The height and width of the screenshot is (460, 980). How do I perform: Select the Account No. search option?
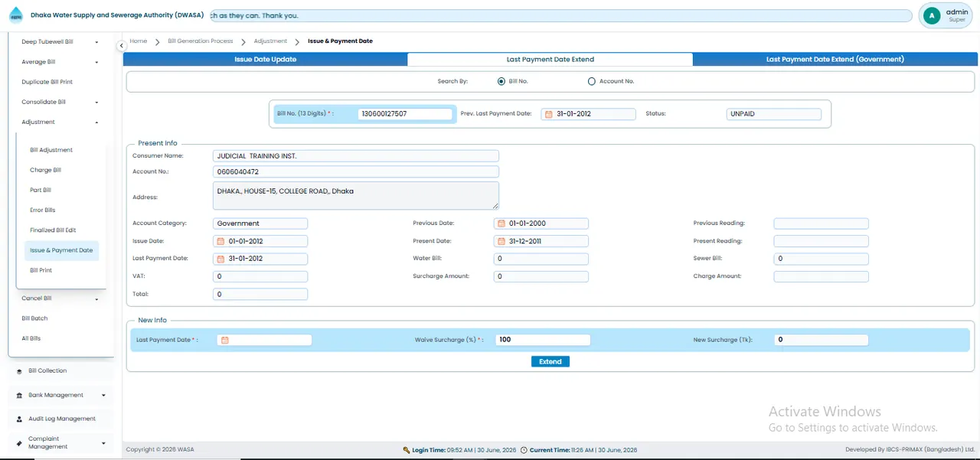(592, 81)
